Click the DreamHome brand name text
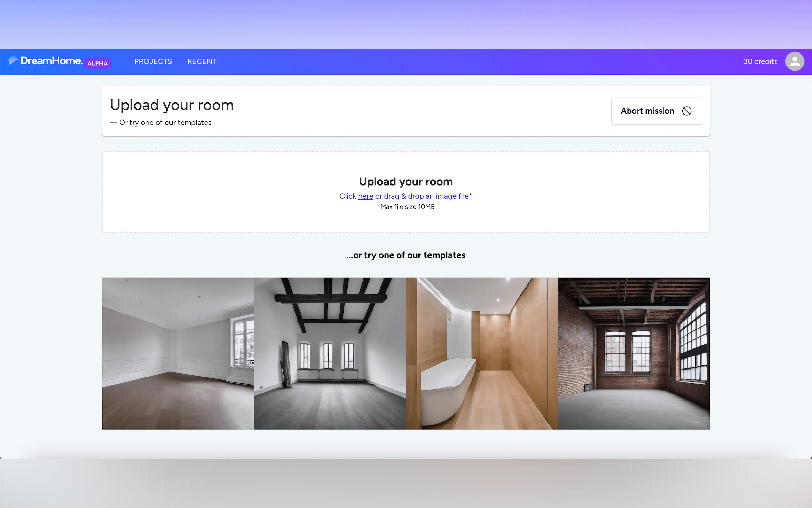Screen dimensions: 812x508 tap(51, 61)
